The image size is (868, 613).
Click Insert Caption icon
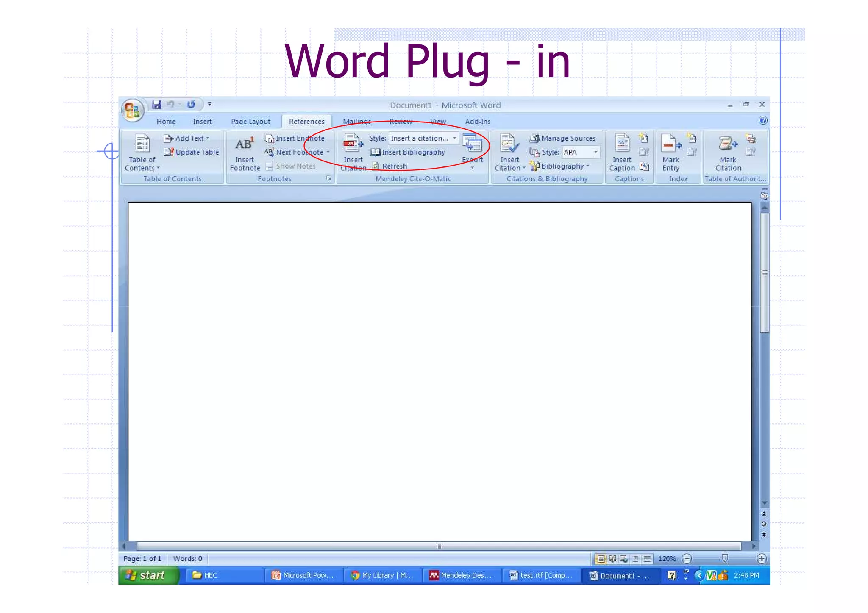click(x=622, y=153)
